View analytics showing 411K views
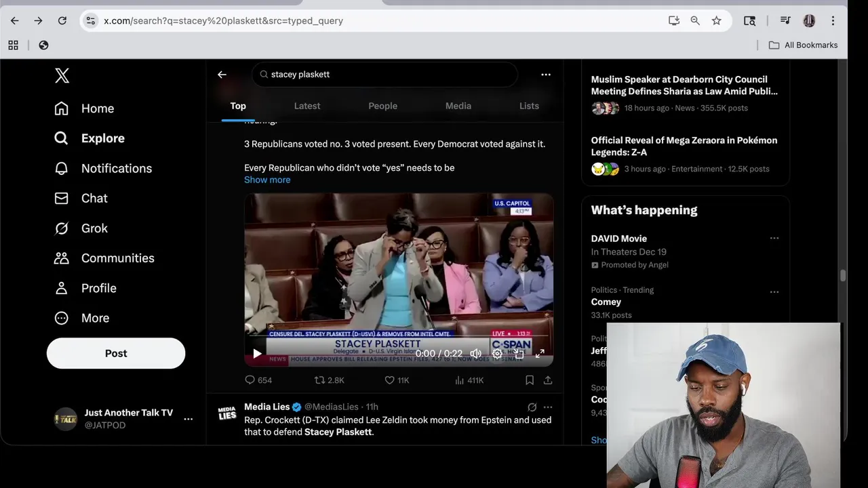This screenshot has height=488, width=868. 469,380
